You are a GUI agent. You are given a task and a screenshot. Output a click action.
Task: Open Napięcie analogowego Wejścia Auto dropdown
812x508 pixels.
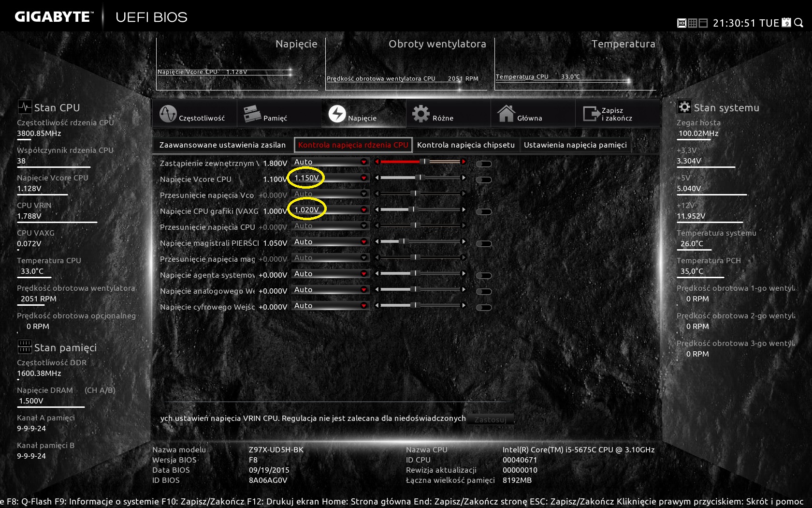pyautogui.click(x=331, y=290)
